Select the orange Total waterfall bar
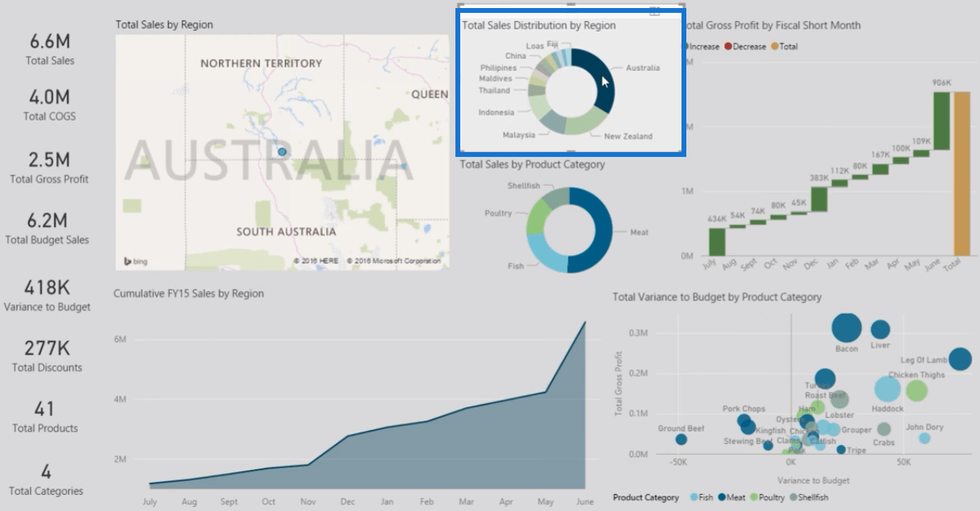This screenshot has height=511, width=980. [x=961, y=173]
